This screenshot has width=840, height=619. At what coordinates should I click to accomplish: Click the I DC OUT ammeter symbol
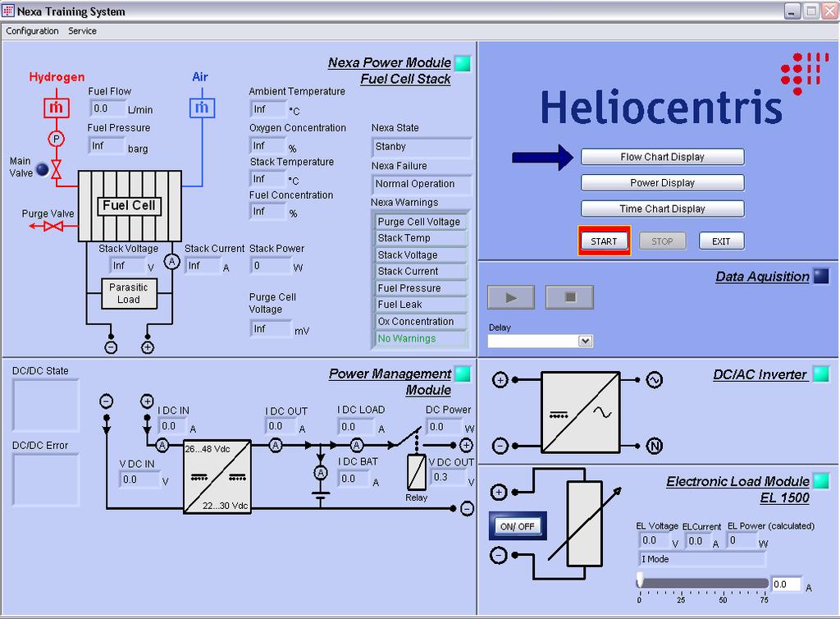pyautogui.click(x=276, y=445)
